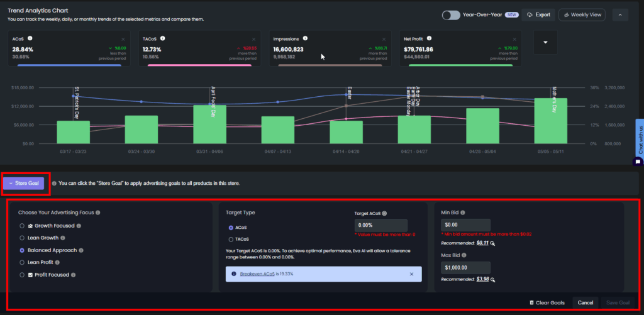This screenshot has width=644, height=315.
Task: Choose ACoS target type
Action: [231, 228]
